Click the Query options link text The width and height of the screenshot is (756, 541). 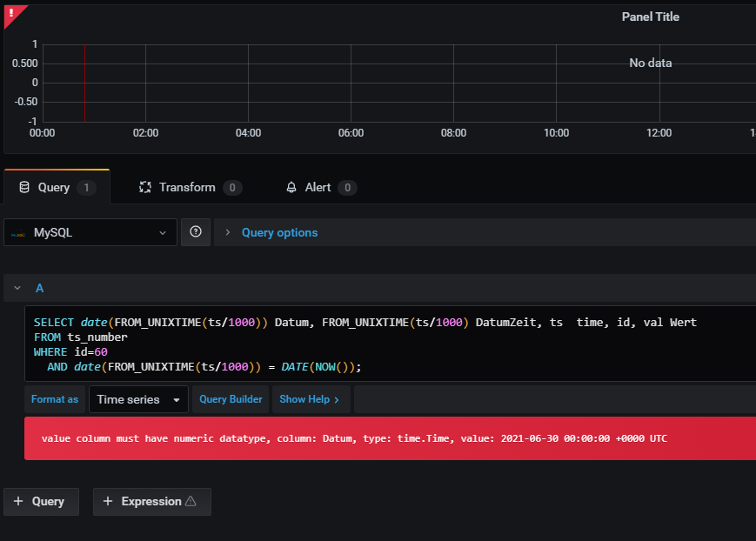[279, 232]
